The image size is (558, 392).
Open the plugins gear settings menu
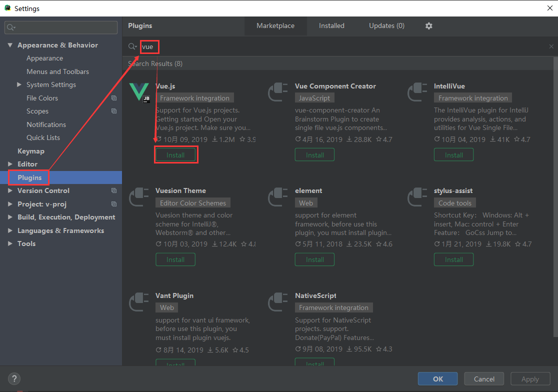click(429, 25)
